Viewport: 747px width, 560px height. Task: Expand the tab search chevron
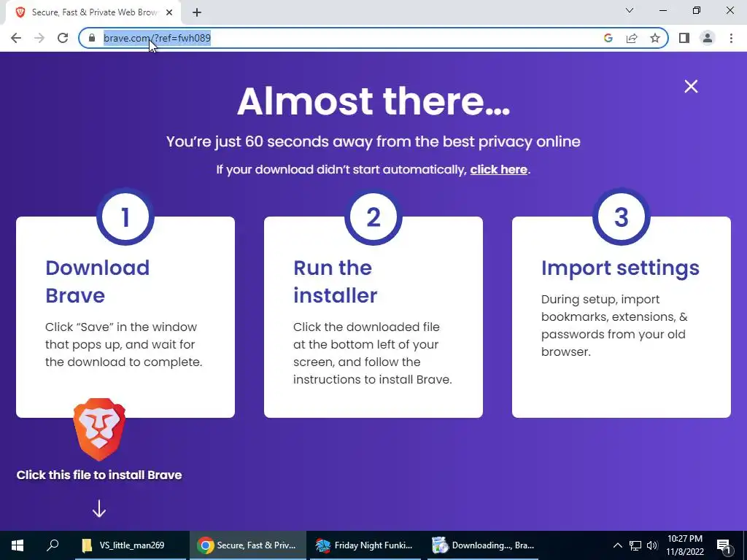coord(630,10)
